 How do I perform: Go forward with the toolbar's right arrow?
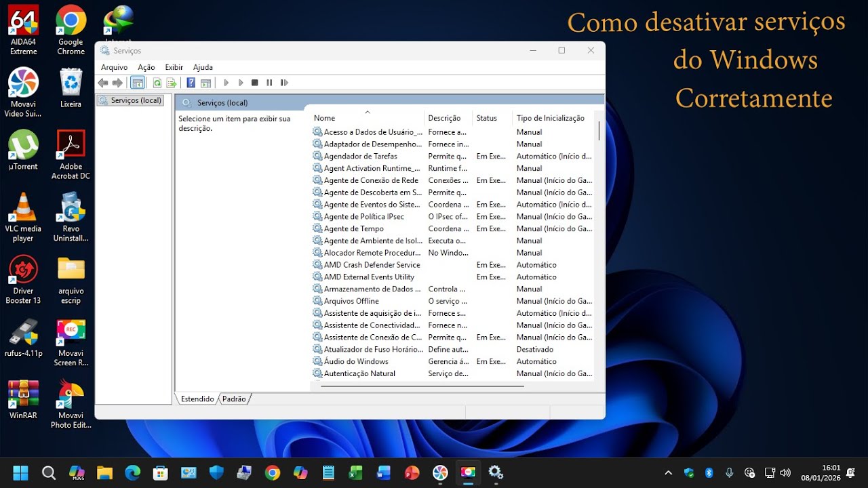tap(117, 83)
